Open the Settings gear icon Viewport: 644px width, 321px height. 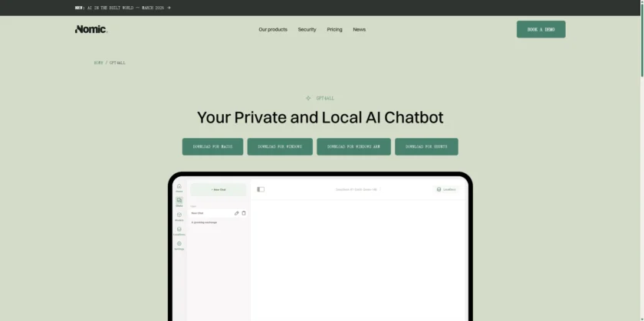(179, 245)
